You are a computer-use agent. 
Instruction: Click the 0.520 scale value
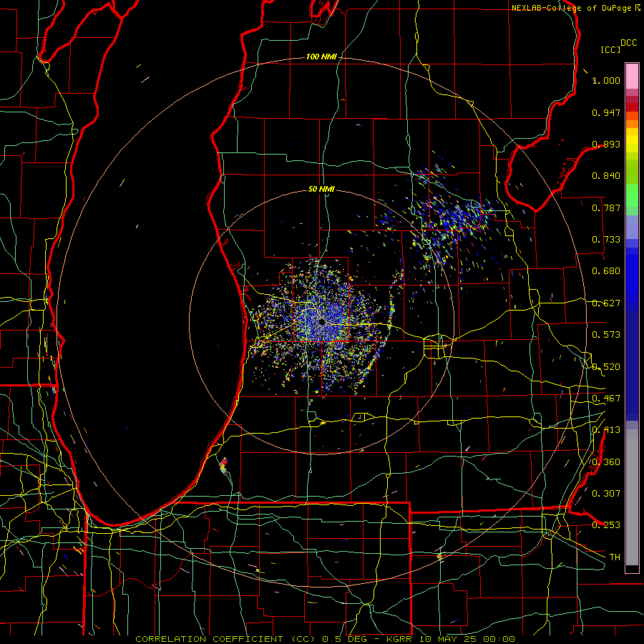tap(606, 367)
